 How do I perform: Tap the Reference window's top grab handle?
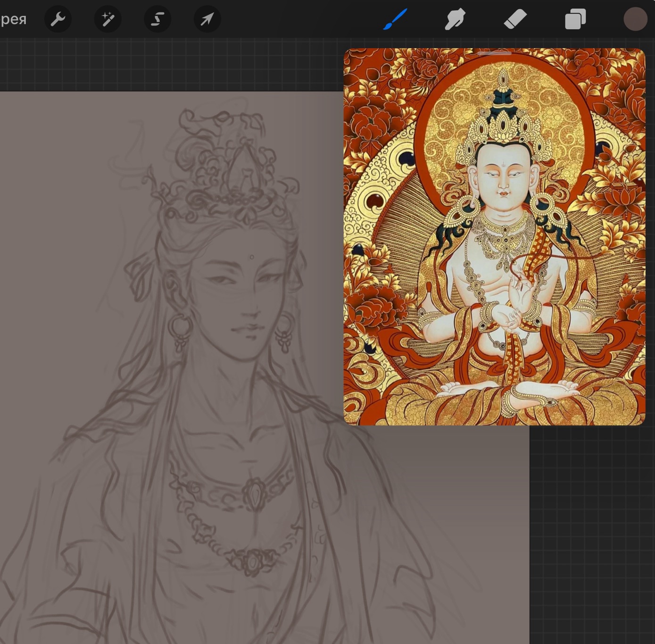pyautogui.click(x=494, y=53)
